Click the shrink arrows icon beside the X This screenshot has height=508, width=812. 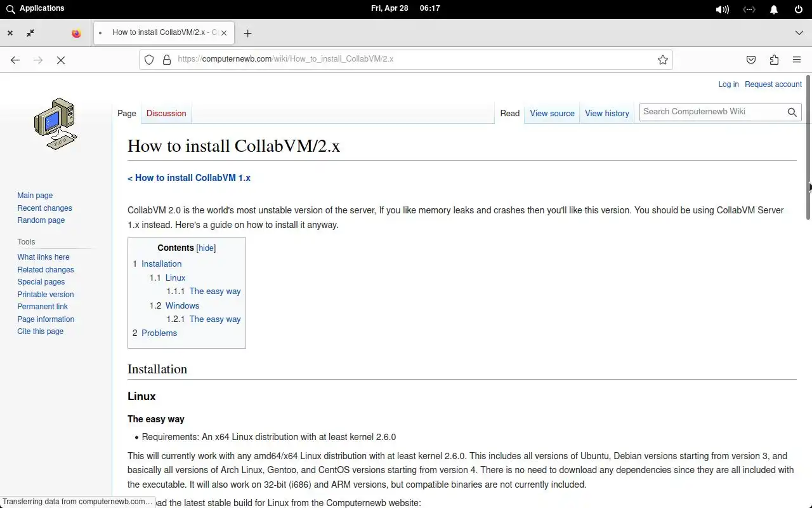point(30,33)
